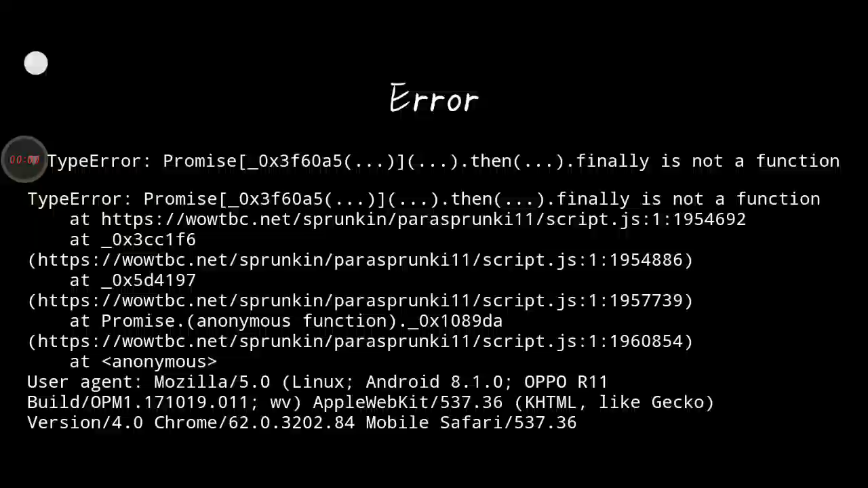Tap the screen recorder timer bubble
Screen dimensions: 868x488
24,160
